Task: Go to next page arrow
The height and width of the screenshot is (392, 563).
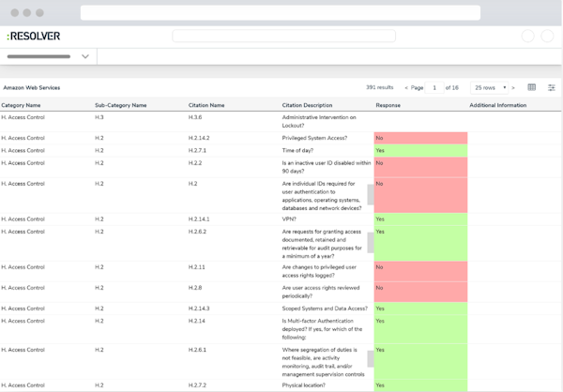Action: pos(513,87)
